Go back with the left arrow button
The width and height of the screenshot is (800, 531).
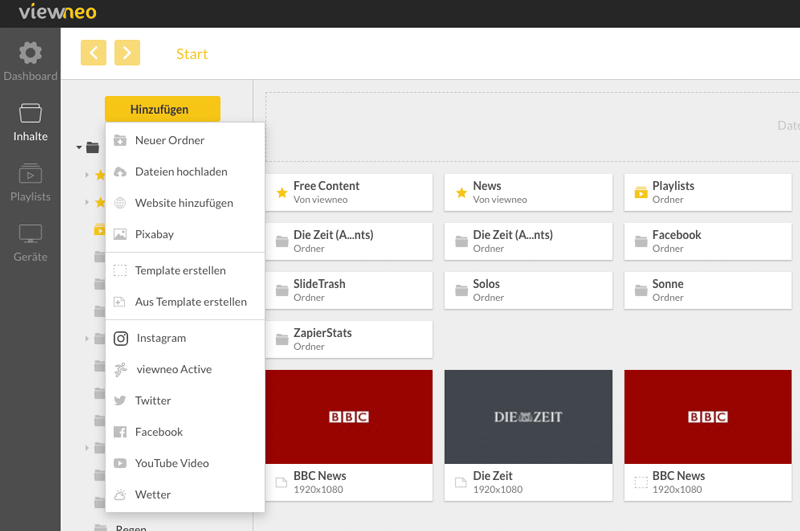tap(93, 53)
